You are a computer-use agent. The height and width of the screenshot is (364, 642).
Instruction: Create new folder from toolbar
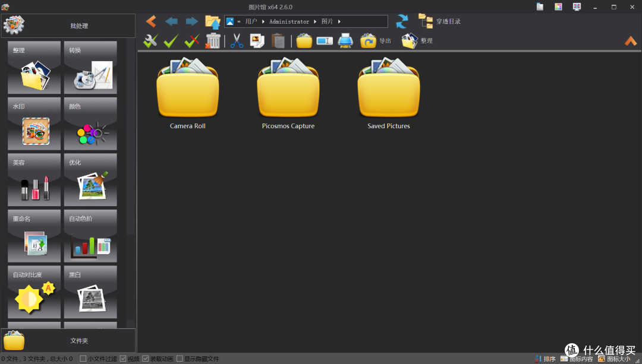coord(304,41)
